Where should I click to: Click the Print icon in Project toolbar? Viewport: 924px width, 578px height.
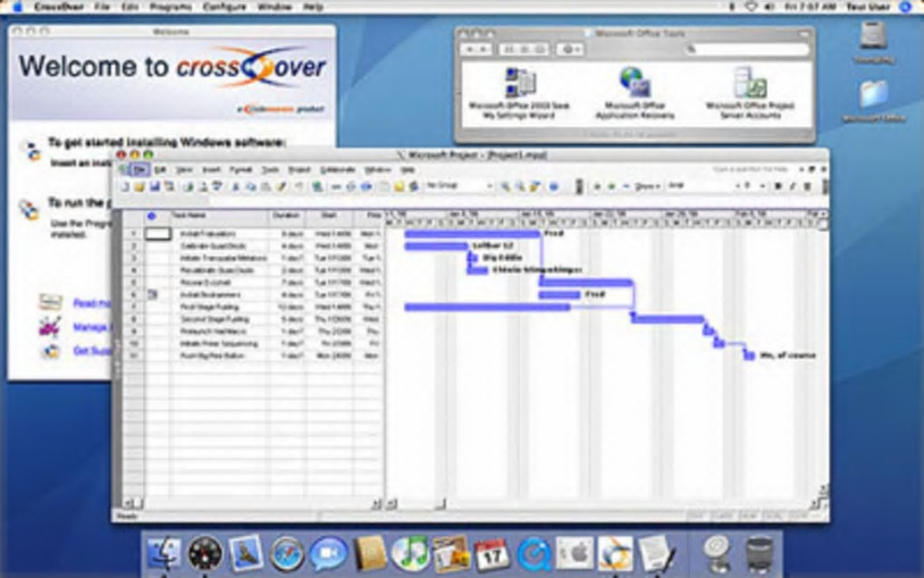tap(188, 187)
